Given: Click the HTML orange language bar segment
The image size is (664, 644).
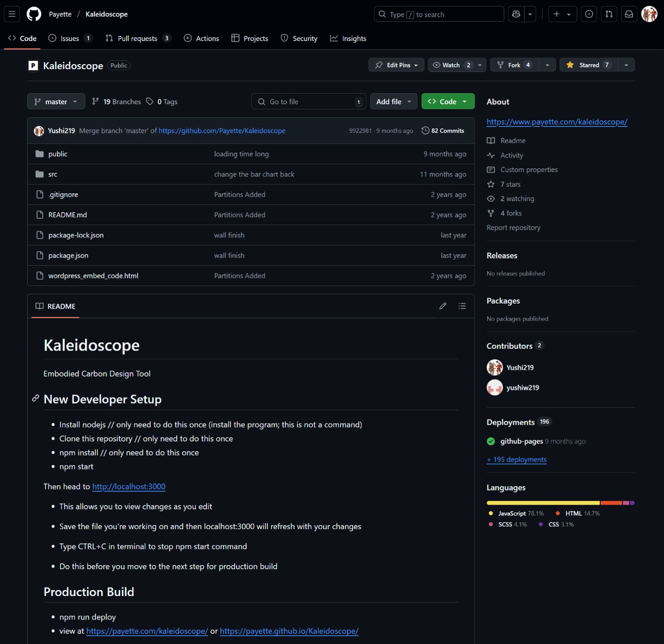Looking at the screenshot, I should [x=611, y=503].
